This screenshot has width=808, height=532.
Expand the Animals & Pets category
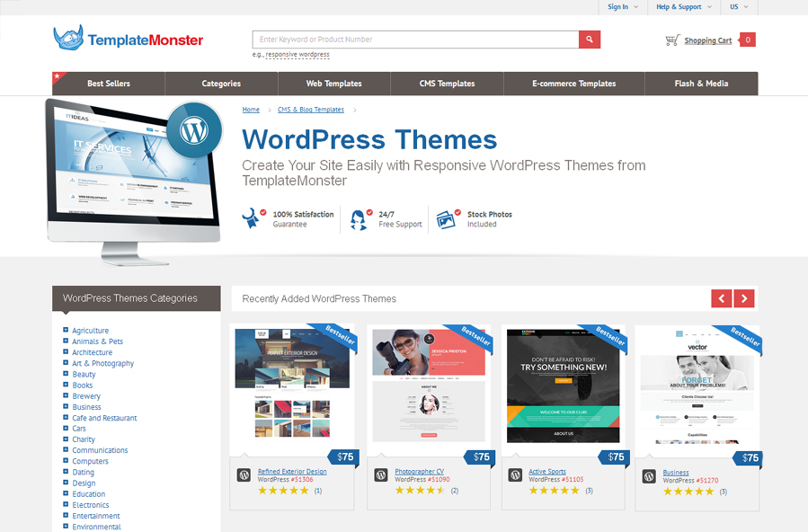click(66, 341)
